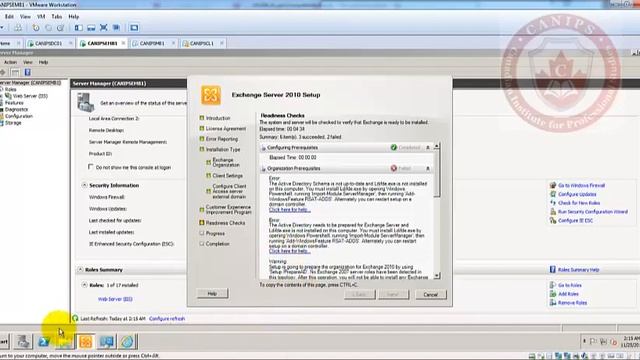Click the Last Refresh green icon

click(75, 318)
